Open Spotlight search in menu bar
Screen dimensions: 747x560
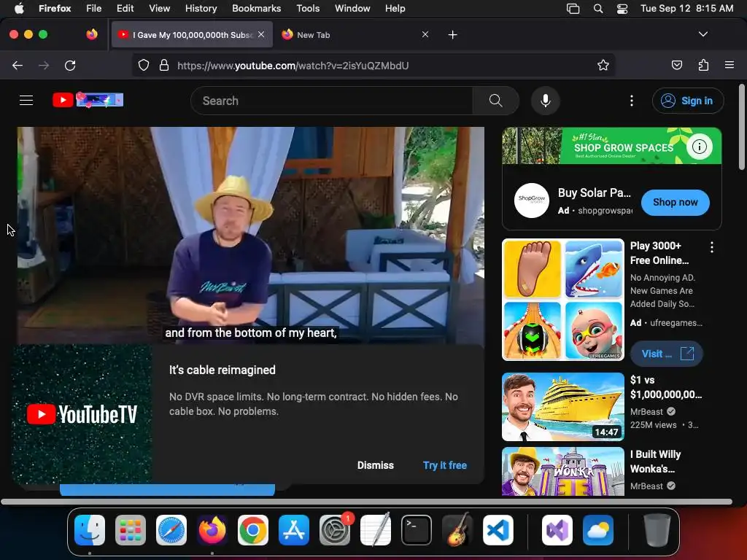[598, 9]
